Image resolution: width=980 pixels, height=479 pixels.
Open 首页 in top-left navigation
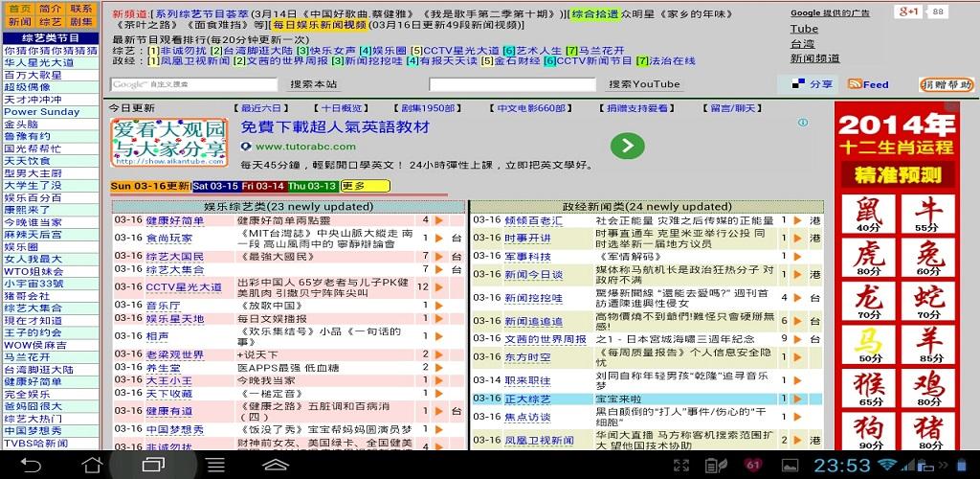click(x=19, y=9)
